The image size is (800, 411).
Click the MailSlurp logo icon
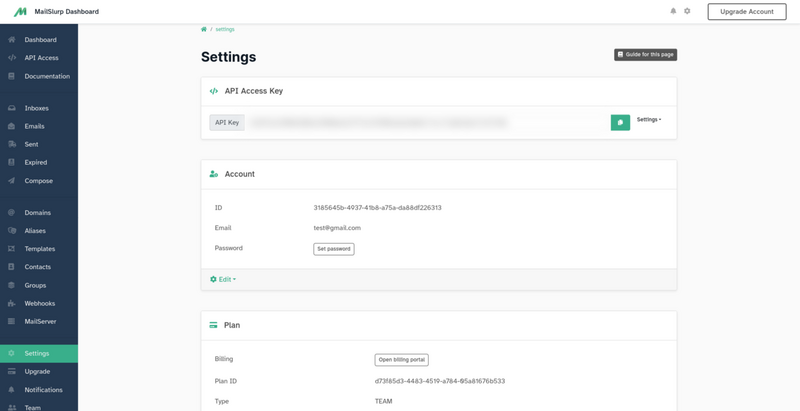tap(20, 12)
